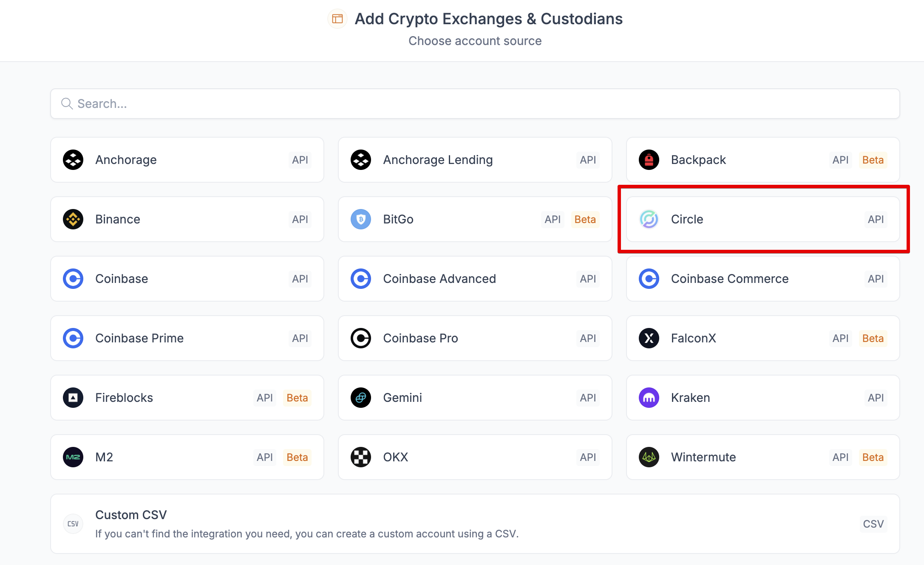
Task: Click the Binance logo icon
Action: point(73,219)
